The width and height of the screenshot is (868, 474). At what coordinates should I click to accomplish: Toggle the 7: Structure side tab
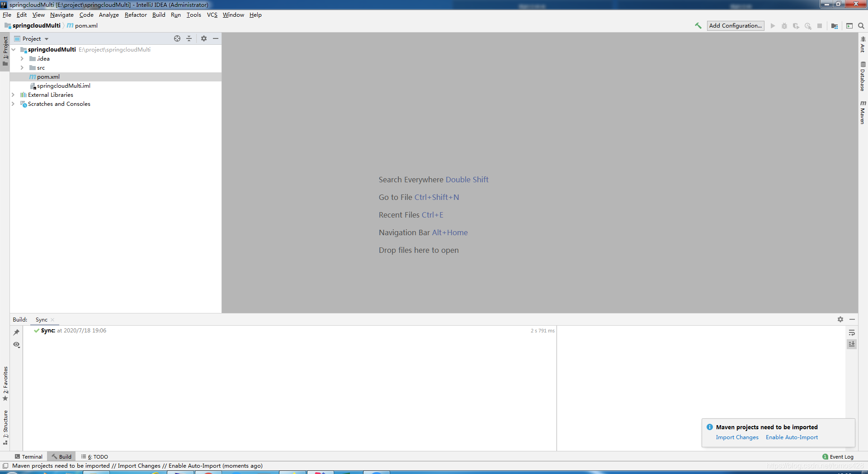pos(5,427)
